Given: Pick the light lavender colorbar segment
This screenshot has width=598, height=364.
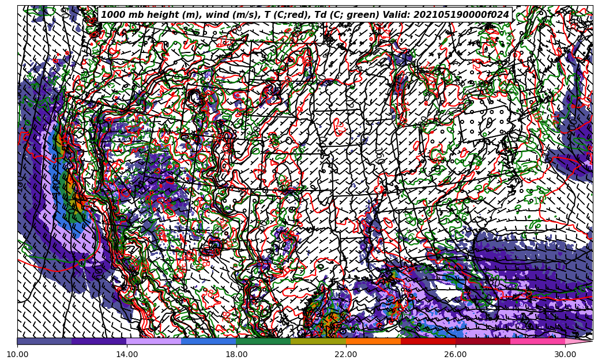Looking at the screenshot, I should coord(154,341).
